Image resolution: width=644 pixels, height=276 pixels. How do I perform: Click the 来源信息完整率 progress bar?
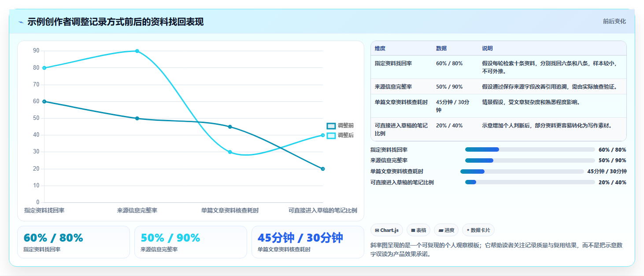point(530,160)
